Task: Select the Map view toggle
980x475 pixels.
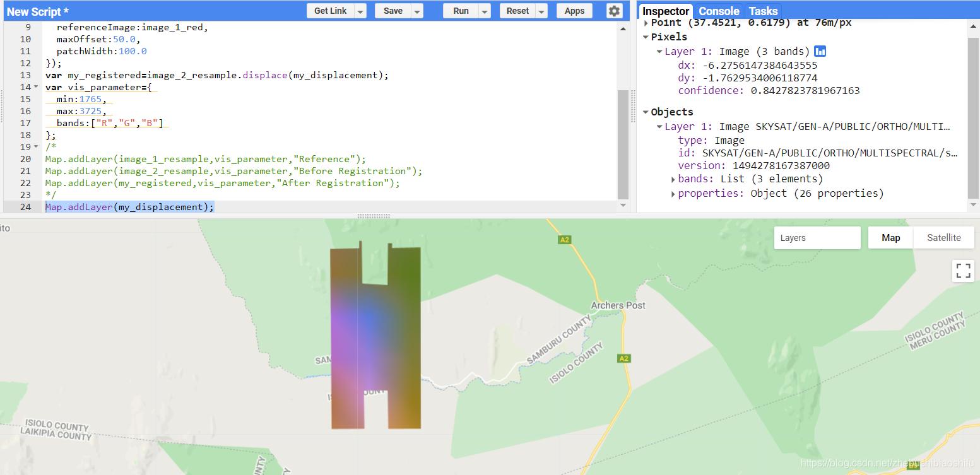Action: (890, 237)
